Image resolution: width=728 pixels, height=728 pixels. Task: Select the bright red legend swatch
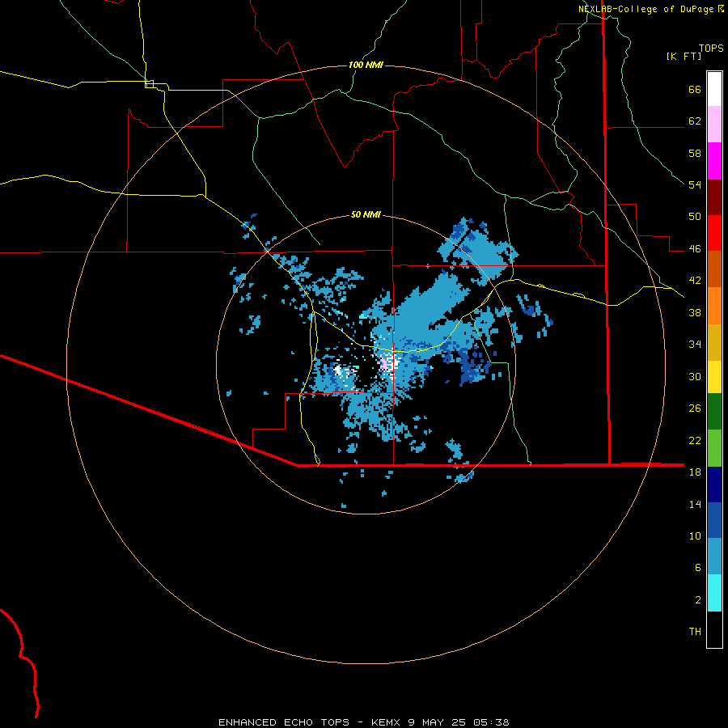click(x=714, y=233)
